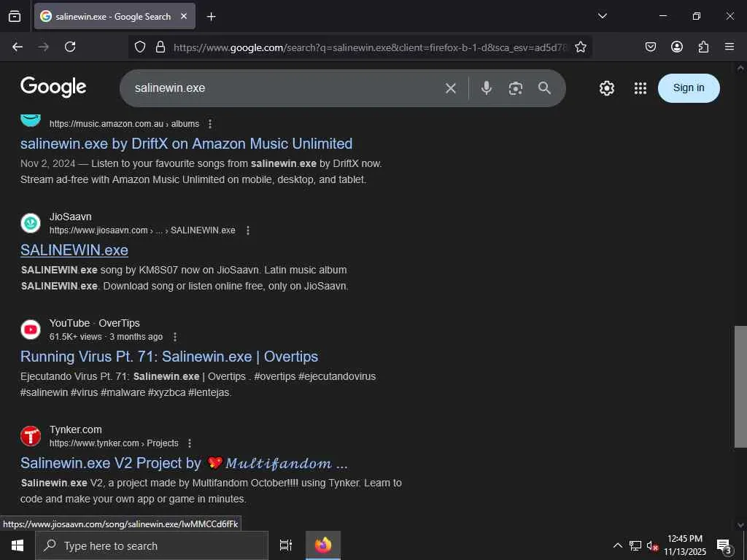This screenshot has height=560, width=747.
Task: Open Google quick settings gear
Action: point(606,88)
